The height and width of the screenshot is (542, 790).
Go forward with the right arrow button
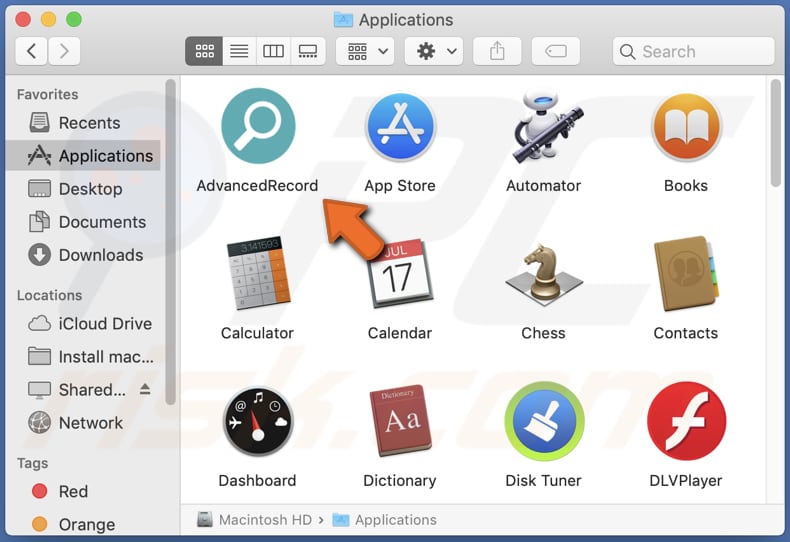pos(64,51)
